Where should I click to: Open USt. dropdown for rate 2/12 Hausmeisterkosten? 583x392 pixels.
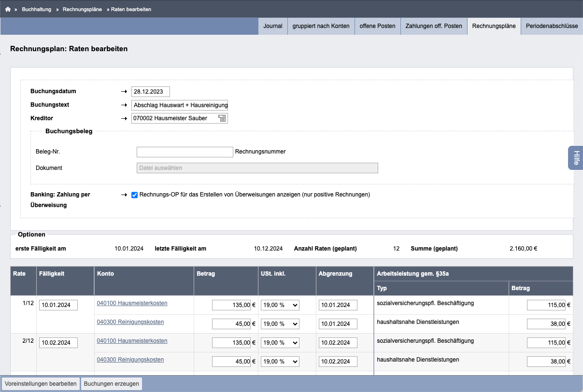tap(280, 343)
